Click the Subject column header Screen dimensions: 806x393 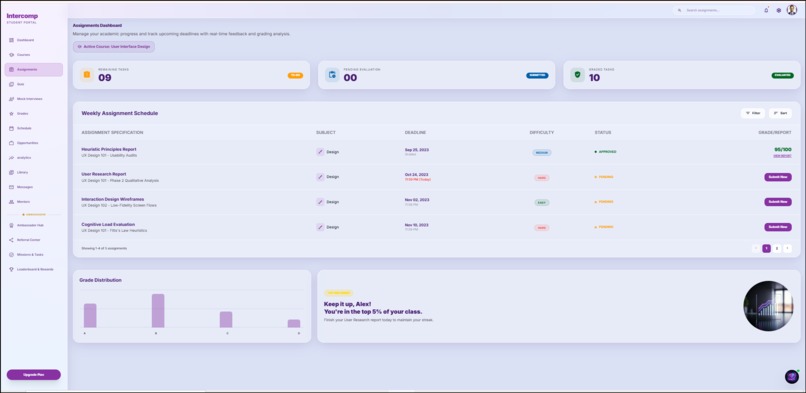coord(325,133)
